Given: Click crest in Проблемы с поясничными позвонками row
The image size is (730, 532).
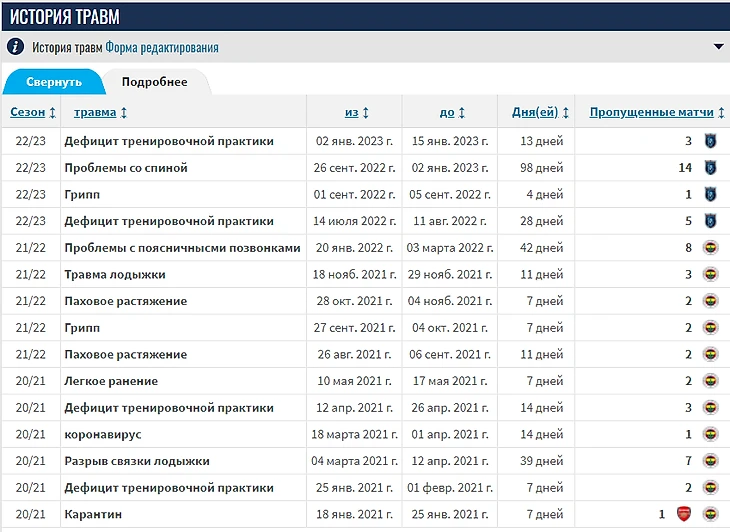Looking at the screenshot, I should (x=711, y=248).
